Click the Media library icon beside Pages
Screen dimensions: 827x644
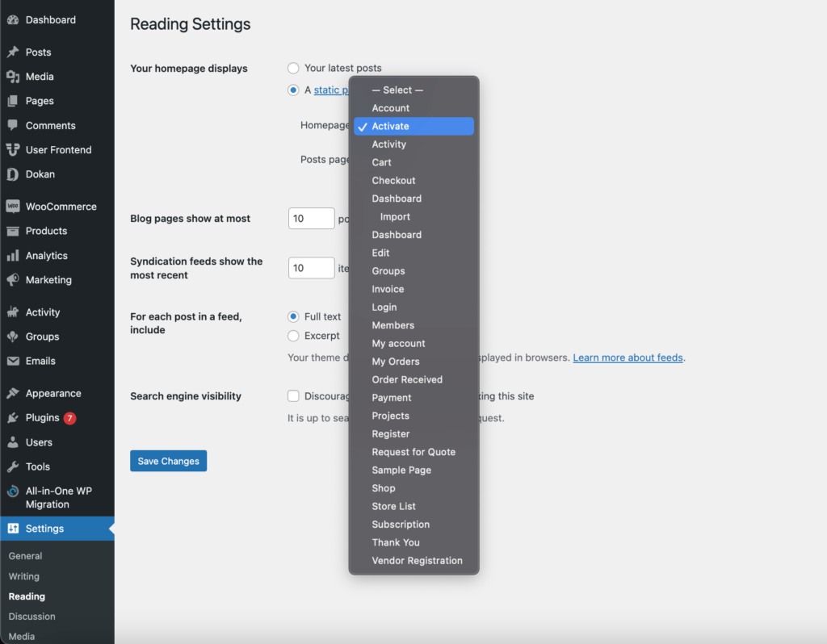click(x=13, y=77)
